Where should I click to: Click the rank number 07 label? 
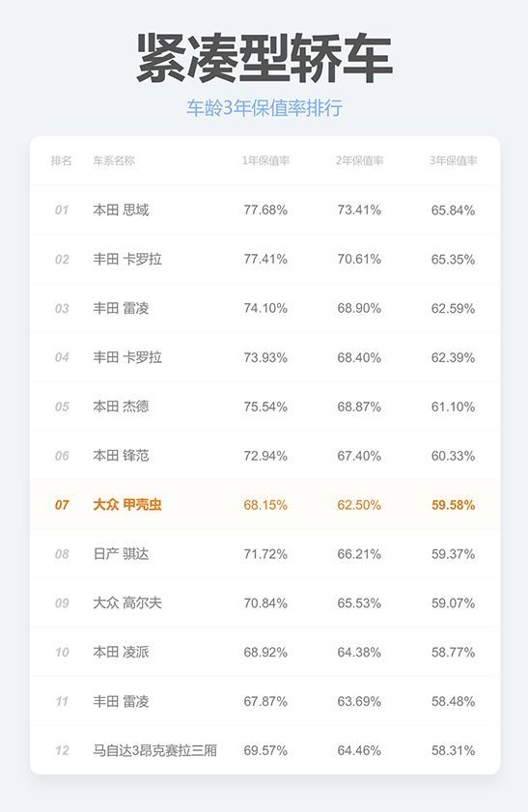[x=62, y=505]
